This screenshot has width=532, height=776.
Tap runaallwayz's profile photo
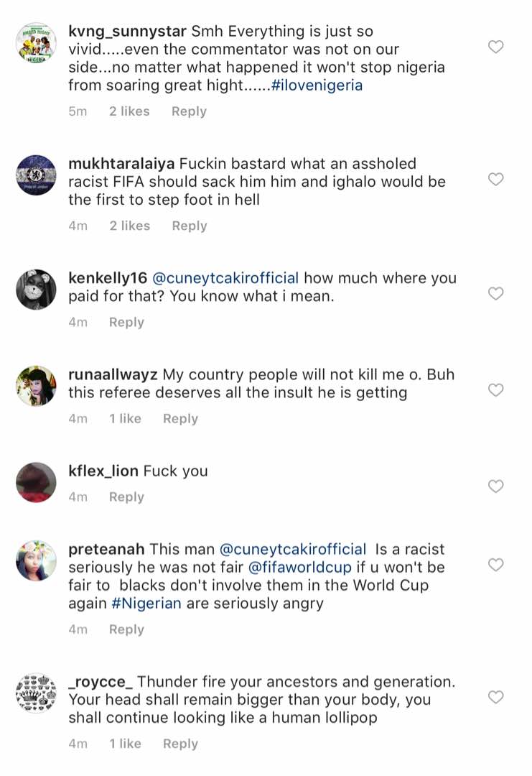(x=36, y=386)
